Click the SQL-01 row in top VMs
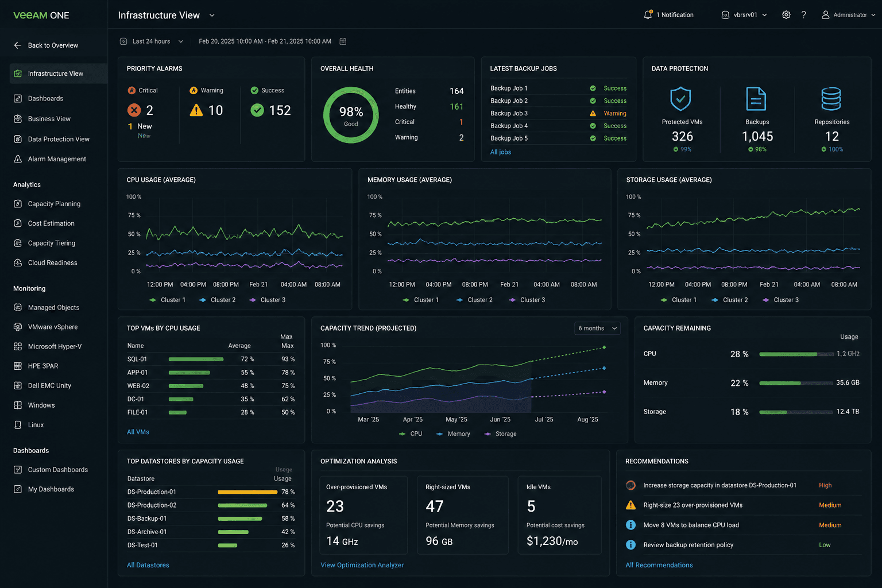Screen dimensions: 882x588 tap(211, 359)
